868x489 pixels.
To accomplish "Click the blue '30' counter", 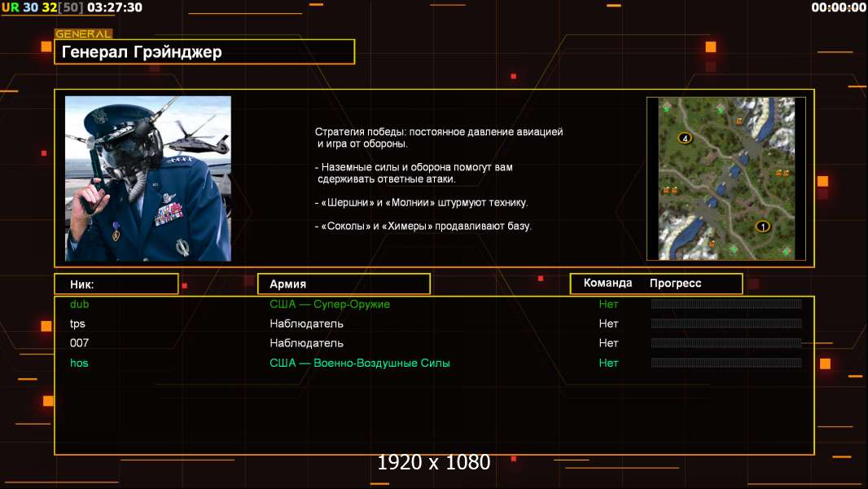I will point(30,8).
